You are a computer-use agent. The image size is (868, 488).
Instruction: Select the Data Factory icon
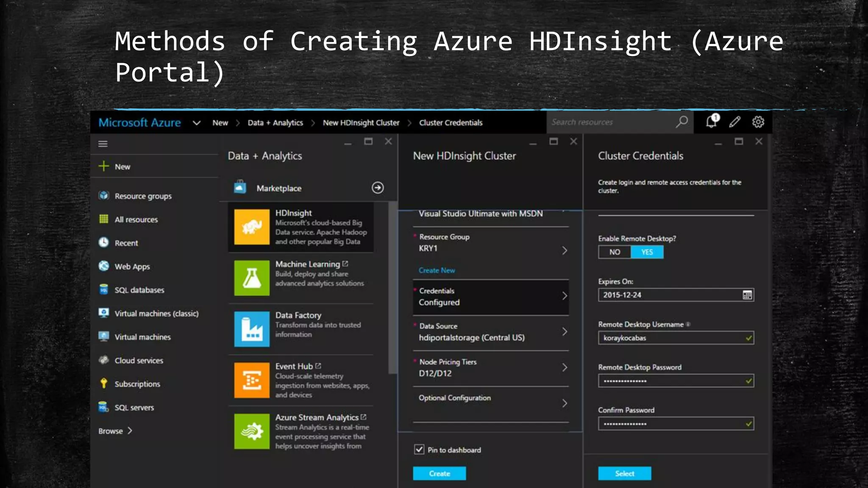point(252,329)
